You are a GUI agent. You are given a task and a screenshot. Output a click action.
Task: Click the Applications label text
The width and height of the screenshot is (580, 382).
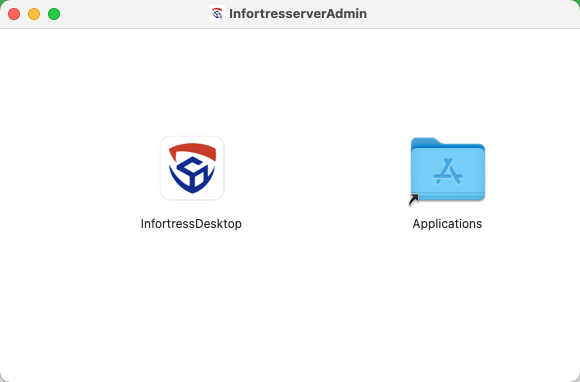click(x=447, y=224)
